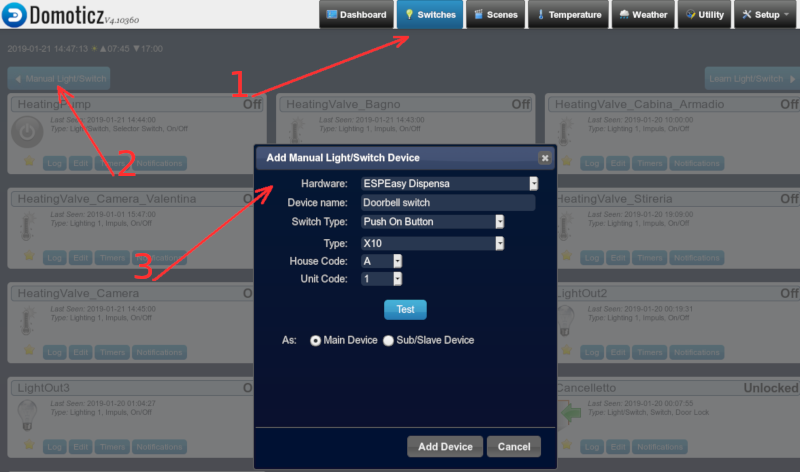
Task: Click the HeatingValve_Camera_Valentina favorite star
Action: point(30,256)
